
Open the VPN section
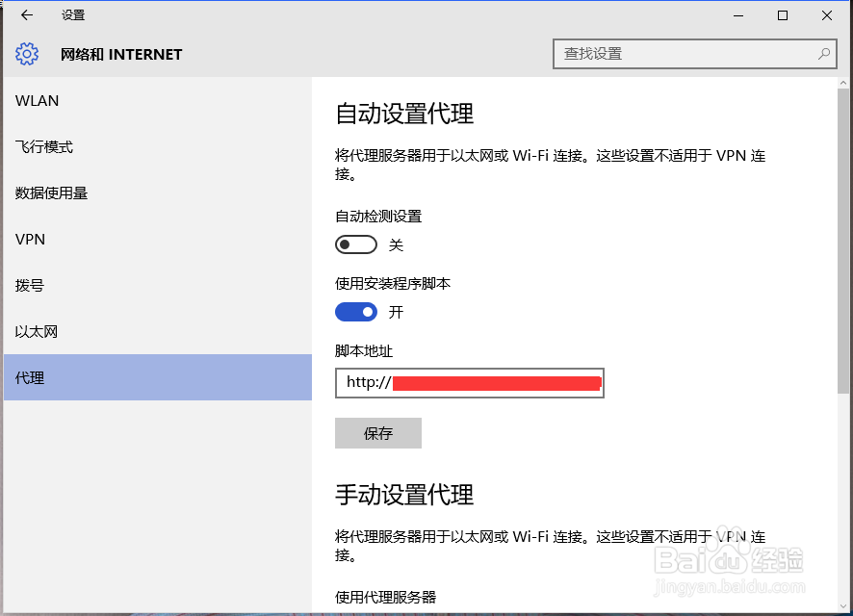157,240
